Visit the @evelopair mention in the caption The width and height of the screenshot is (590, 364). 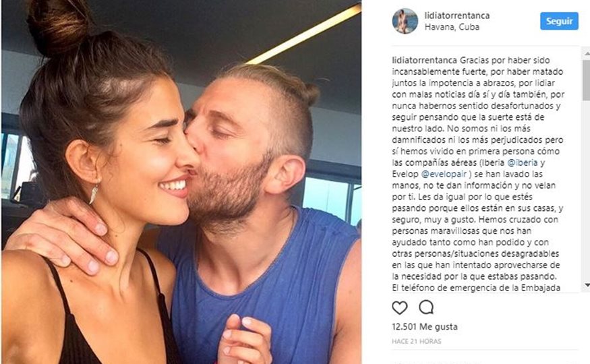pos(444,174)
